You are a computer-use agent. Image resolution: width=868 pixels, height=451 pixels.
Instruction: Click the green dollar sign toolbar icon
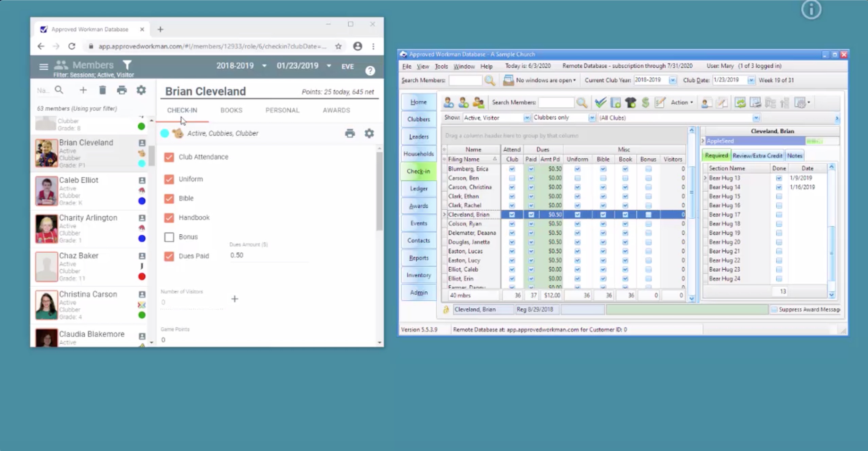645,102
